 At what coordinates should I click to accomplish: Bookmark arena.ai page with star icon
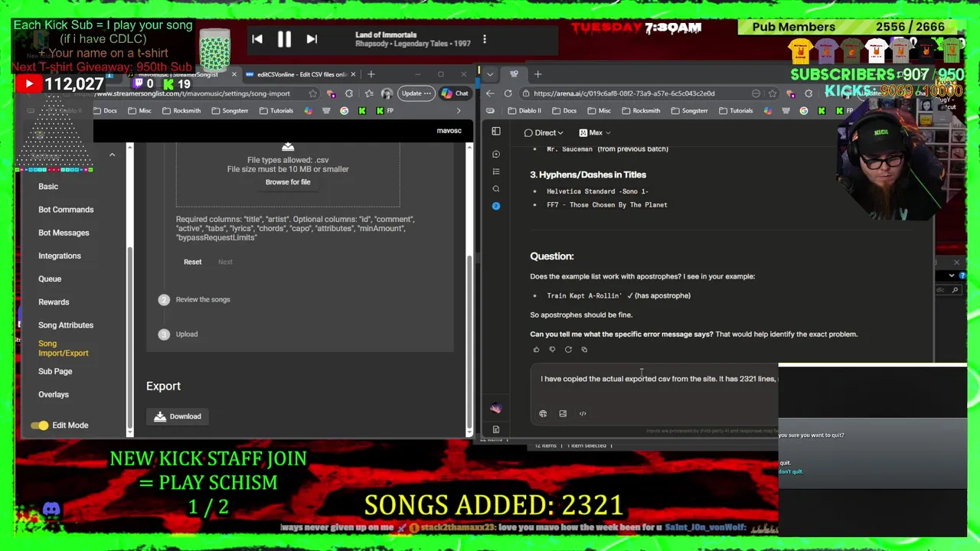(x=773, y=93)
